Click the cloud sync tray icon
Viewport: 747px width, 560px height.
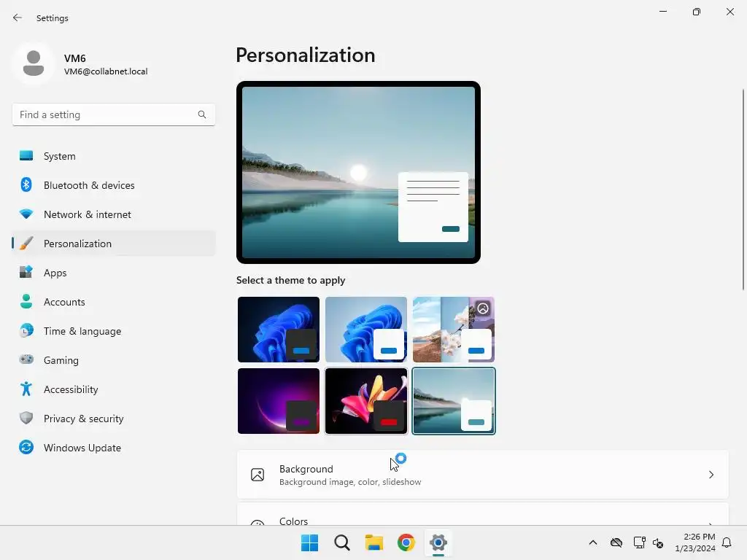coord(616,542)
